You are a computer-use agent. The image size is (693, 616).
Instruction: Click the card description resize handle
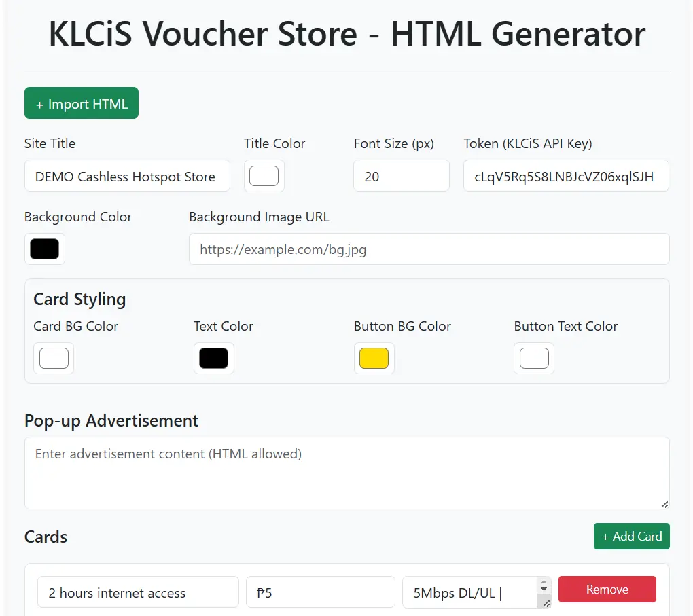[546, 604]
